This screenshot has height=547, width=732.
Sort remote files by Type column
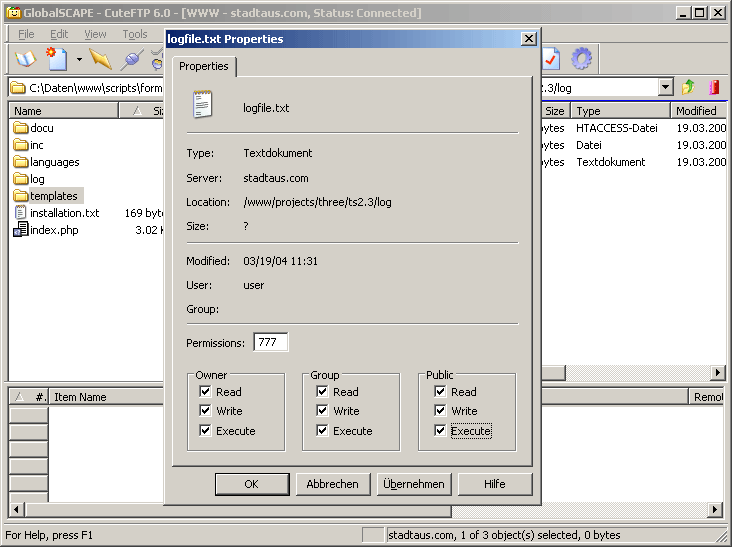point(620,111)
